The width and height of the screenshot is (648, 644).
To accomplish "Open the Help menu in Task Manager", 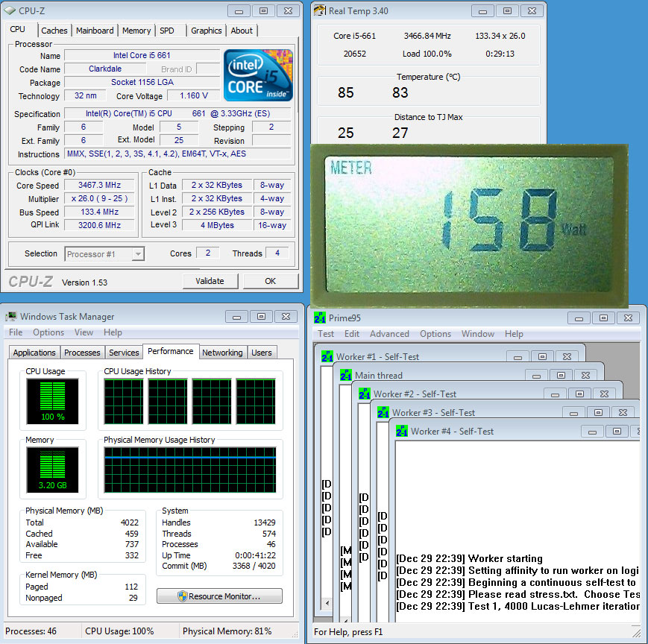I will coord(113,332).
